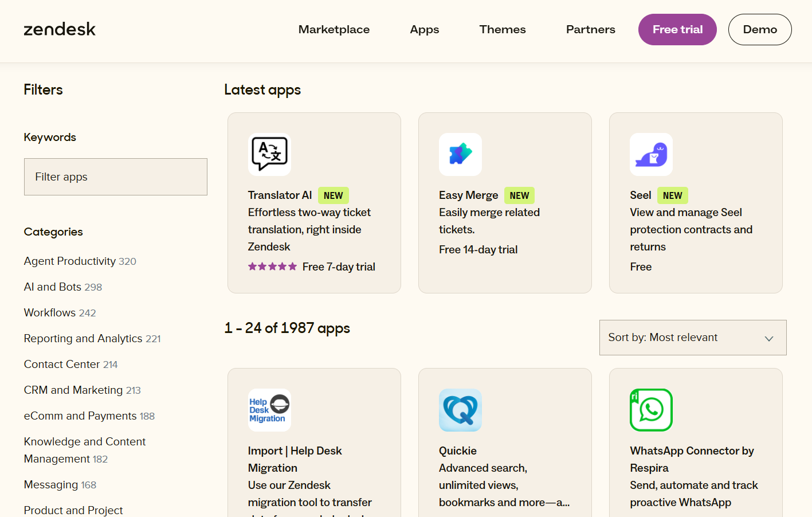Click the Seel protection contracts description

tap(691, 230)
